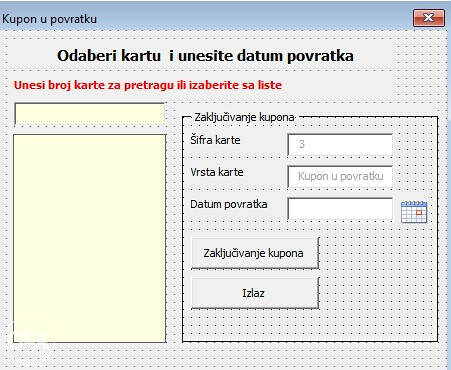451x370 pixels.
Task: Click the heading 'Odaberi kartu i unesite datum povratka'
Action: (205, 56)
